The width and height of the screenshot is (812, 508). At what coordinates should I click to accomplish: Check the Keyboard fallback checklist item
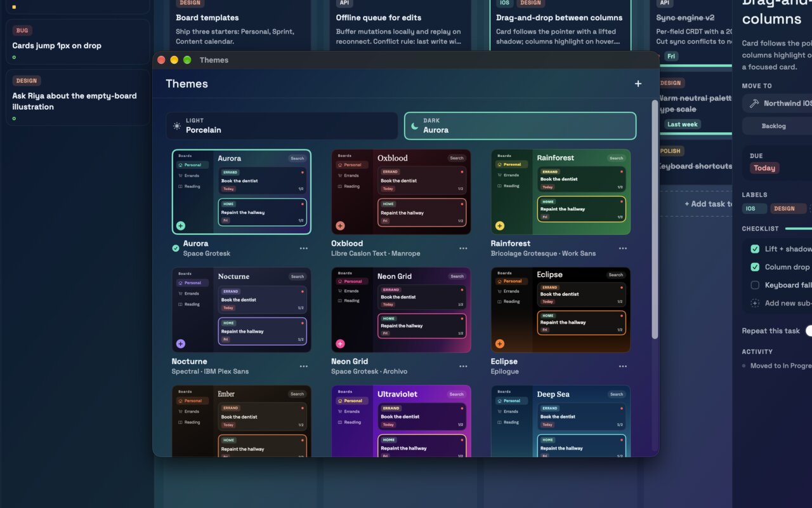tap(755, 285)
